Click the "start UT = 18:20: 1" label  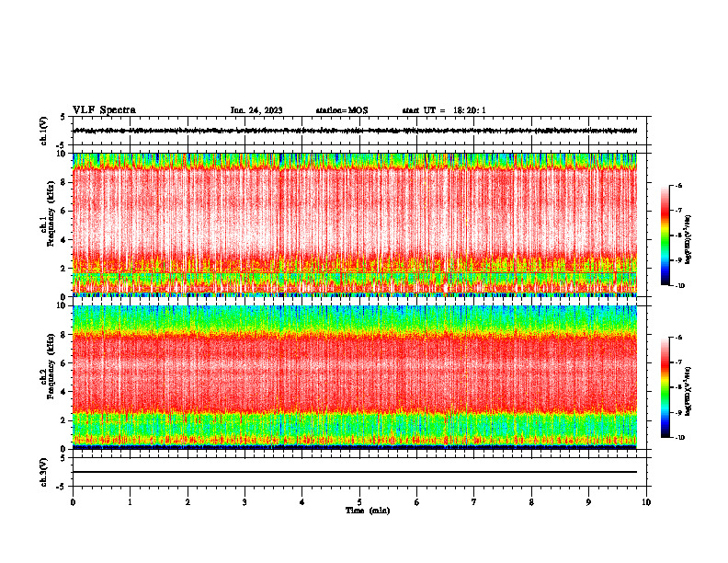coord(444,110)
